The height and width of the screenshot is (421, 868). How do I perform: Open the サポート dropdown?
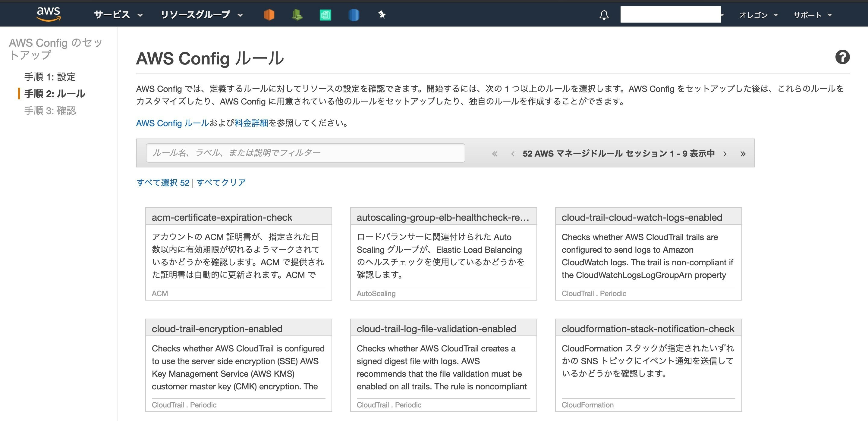coord(813,15)
